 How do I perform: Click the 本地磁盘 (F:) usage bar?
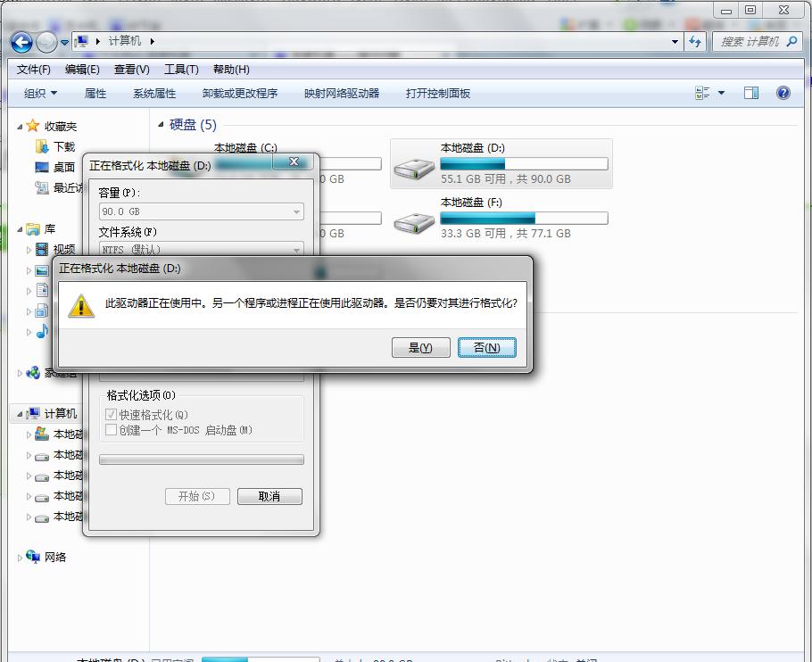[x=524, y=219]
